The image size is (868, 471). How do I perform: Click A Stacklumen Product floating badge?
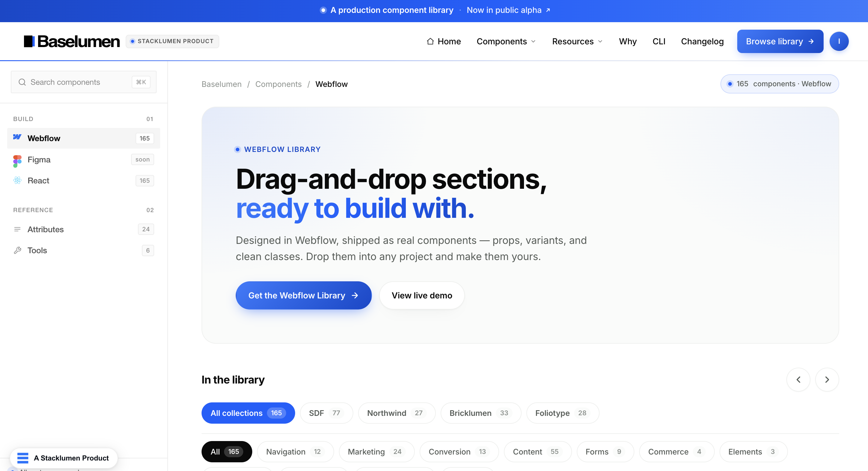pyautogui.click(x=64, y=458)
